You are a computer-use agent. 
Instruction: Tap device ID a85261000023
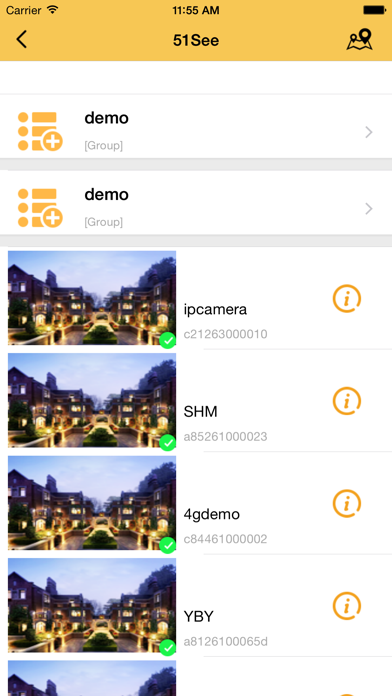226,436
